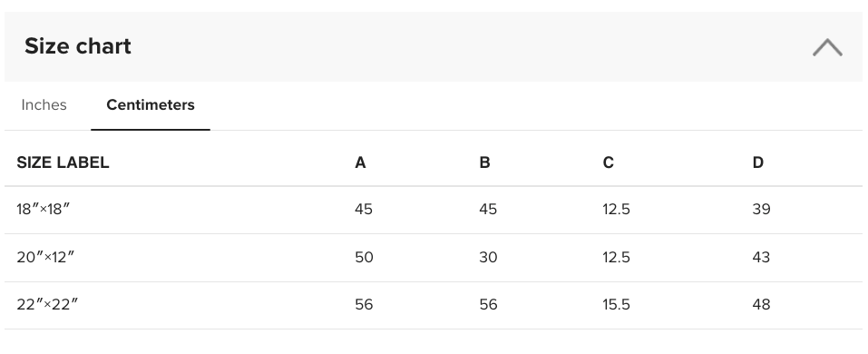Click the A value 50 for 20″×12″
868x354 pixels.
tap(364, 257)
